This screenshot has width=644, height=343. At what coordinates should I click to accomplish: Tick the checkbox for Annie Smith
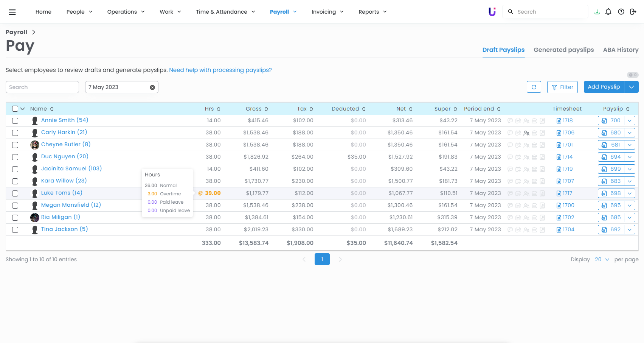pos(15,121)
